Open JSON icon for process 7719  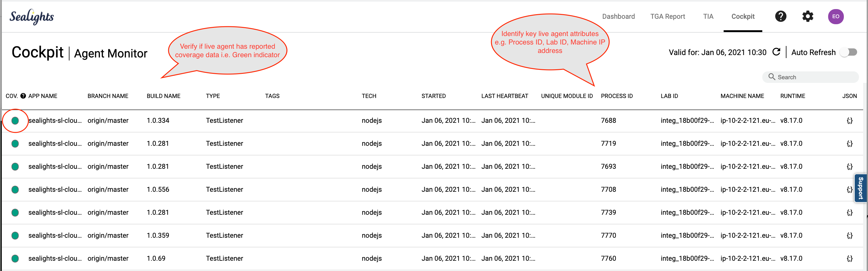(x=850, y=143)
